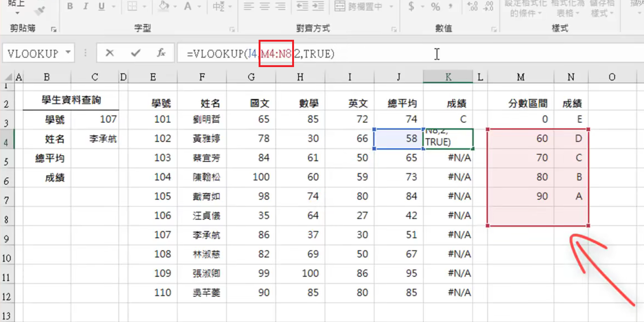Toggle Italic formatting

tap(86, 6)
